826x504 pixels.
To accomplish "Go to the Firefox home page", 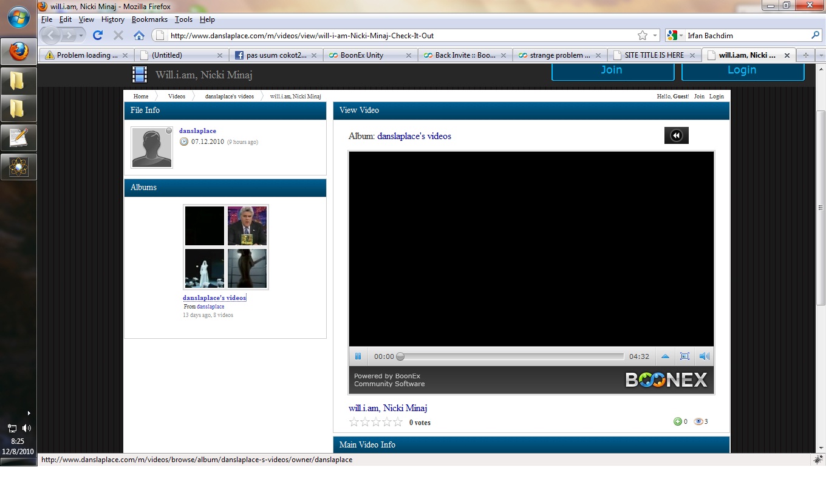I will pyautogui.click(x=139, y=35).
